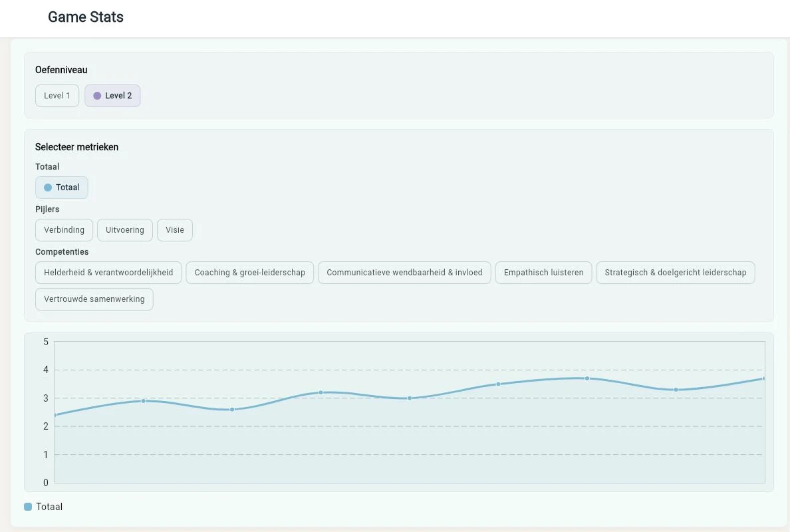The image size is (790, 532).
Task: Click the blue dot in Totaal chip
Action: click(48, 188)
